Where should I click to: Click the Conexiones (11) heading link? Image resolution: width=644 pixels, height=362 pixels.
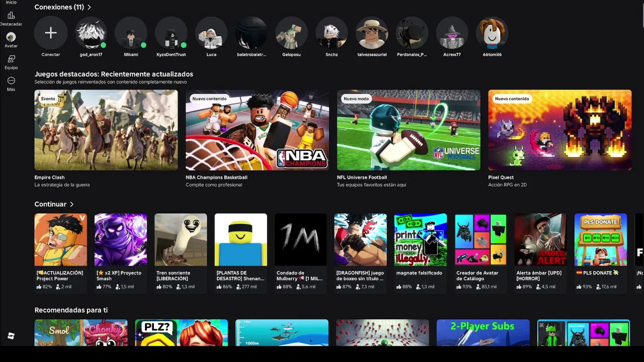coord(59,8)
